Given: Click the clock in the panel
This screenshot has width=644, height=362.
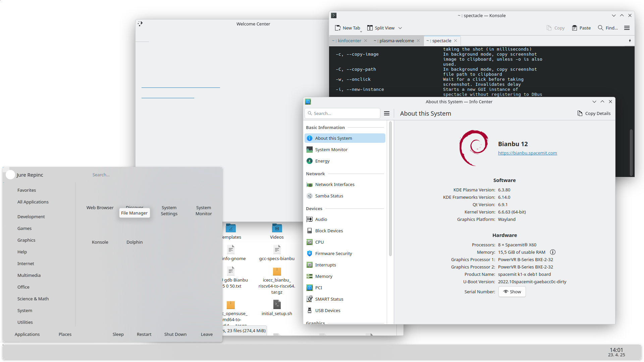Looking at the screenshot, I should (x=616, y=352).
